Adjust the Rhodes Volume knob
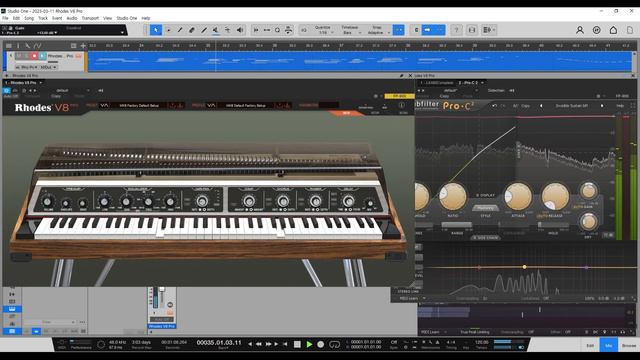 [x=48, y=202]
